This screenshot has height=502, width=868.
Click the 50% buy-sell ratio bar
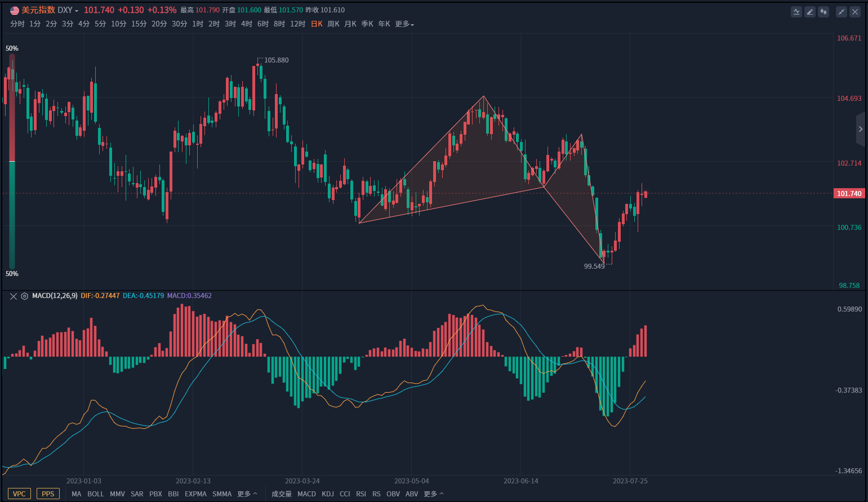coord(12,161)
